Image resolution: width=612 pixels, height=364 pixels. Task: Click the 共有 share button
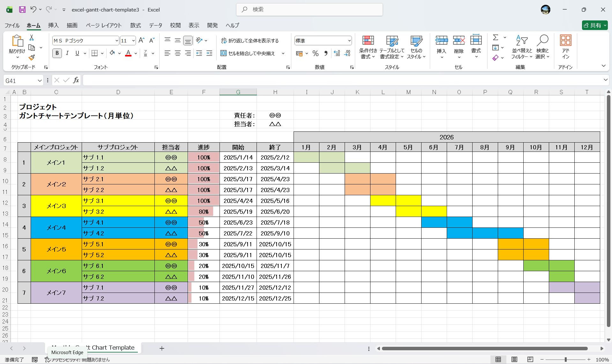click(x=594, y=25)
